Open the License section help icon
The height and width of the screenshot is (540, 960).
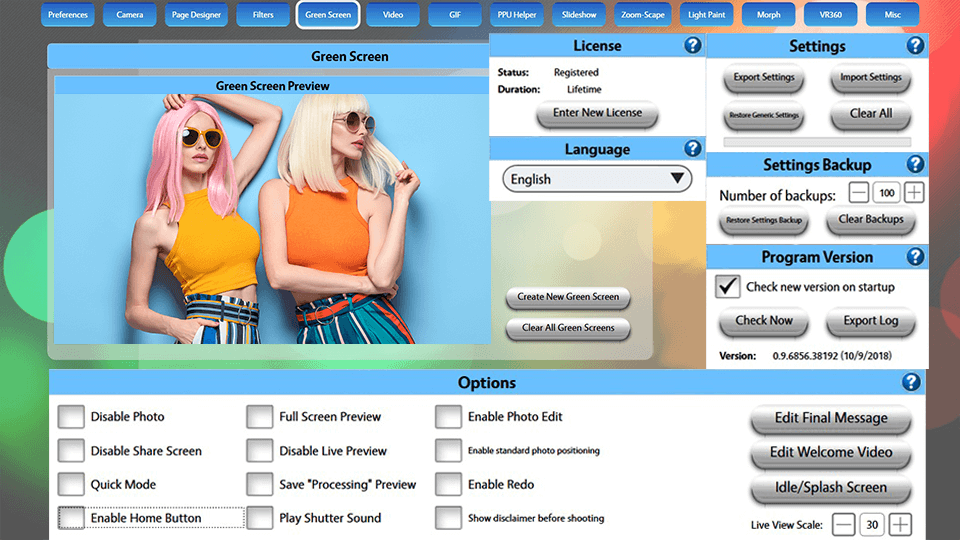pyautogui.click(x=692, y=46)
